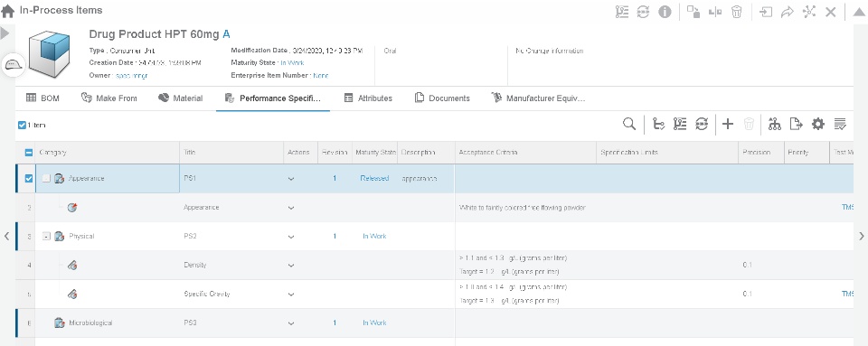Click header Maturity State In Work link
868x346 pixels.
coord(292,63)
